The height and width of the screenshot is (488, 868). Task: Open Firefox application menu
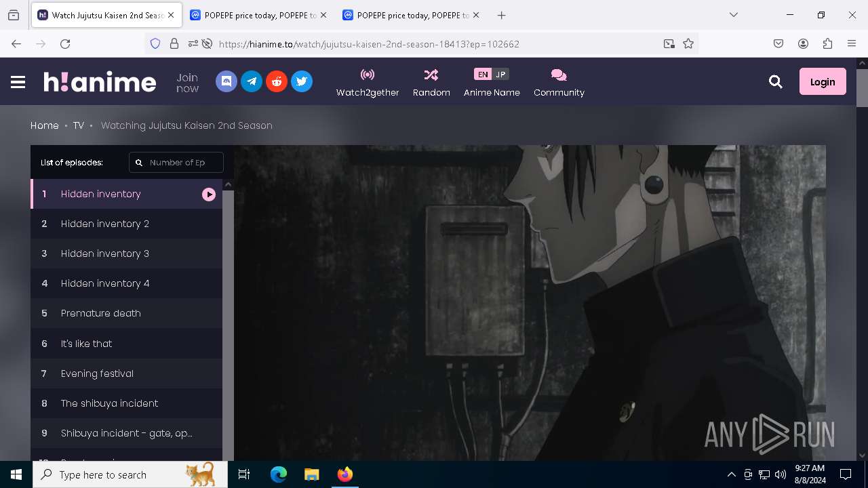tap(852, 43)
